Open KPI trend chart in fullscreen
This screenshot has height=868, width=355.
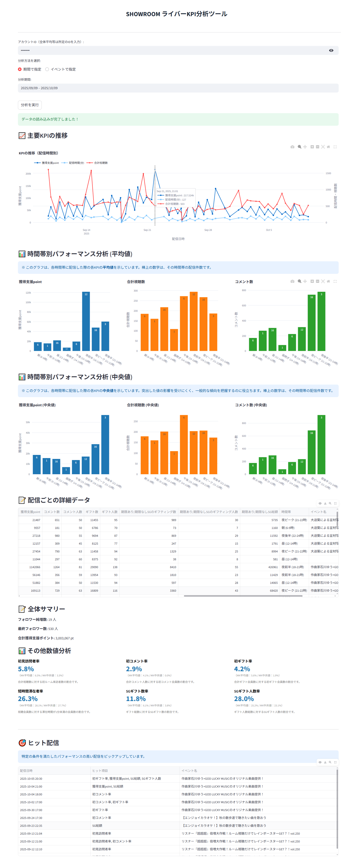pyautogui.click(x=335, y=147)
